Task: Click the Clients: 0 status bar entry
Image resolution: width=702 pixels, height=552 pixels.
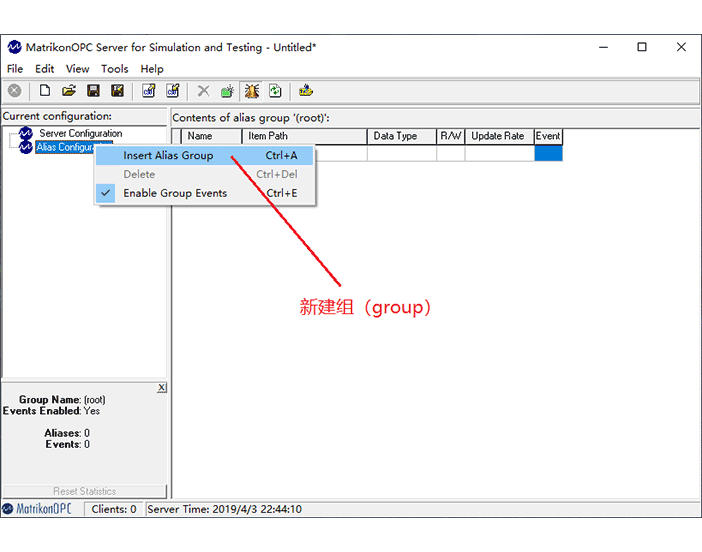Action: point(114,509)
